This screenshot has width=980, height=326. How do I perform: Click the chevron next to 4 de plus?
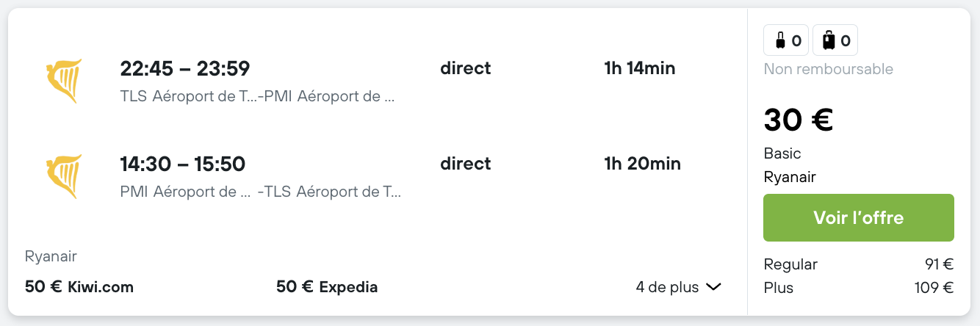click(x=713, y=286)
